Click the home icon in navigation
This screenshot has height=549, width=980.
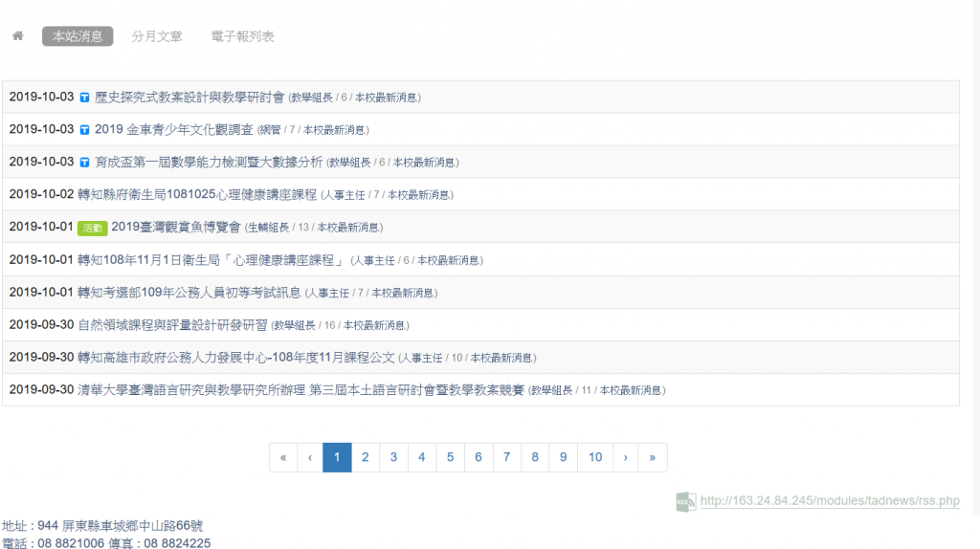tap(17, 36)
